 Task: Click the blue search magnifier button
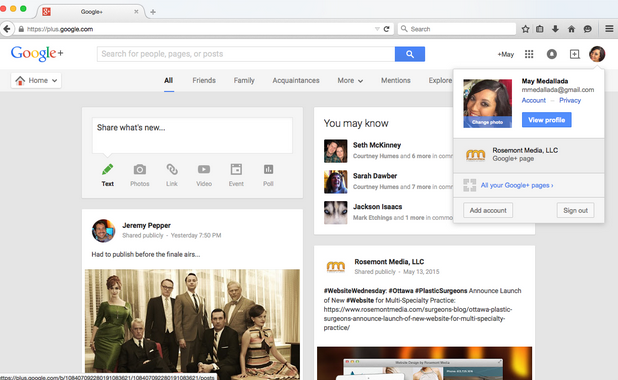click(410, 54)
